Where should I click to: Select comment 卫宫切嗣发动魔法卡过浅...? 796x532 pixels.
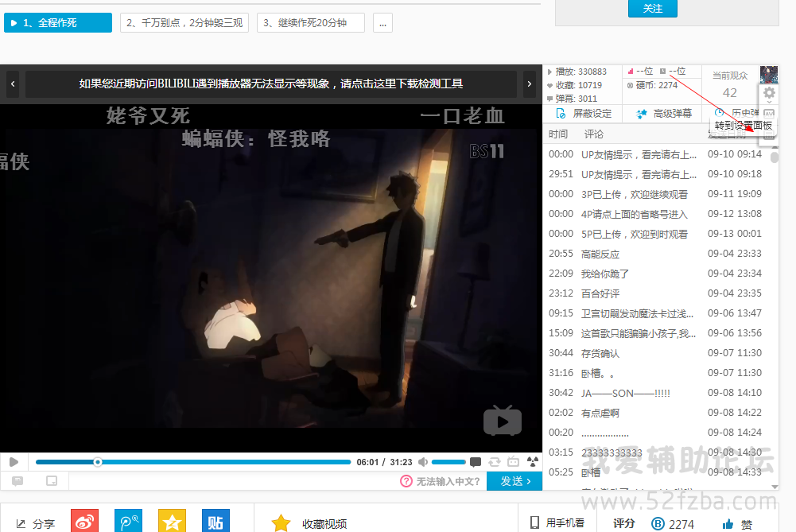(x=655, y=313)
